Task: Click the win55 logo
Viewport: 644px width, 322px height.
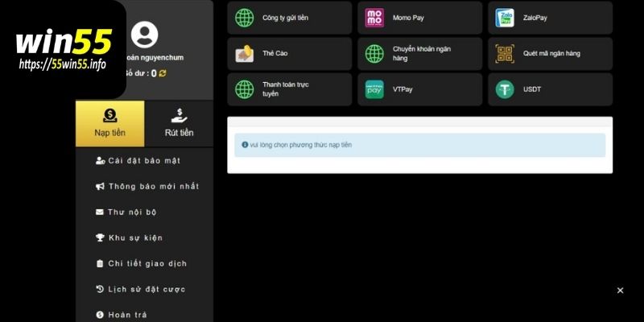Action: coord(64,41)
